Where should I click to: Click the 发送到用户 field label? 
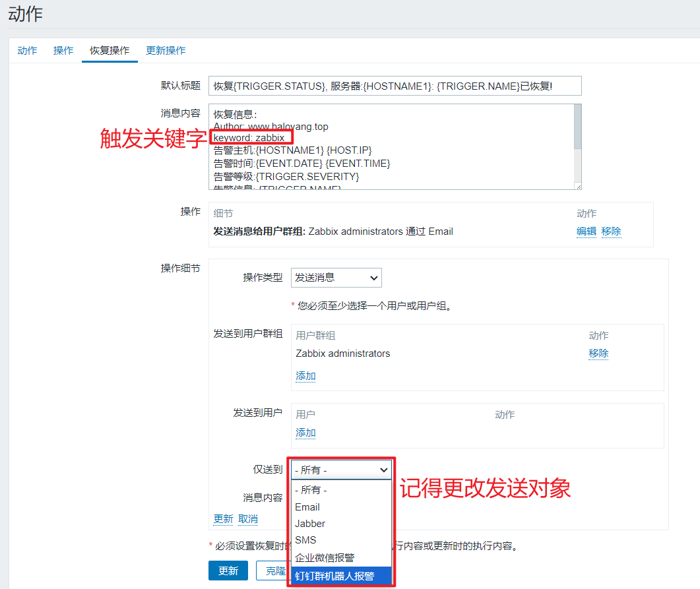[x=257, y=413]
